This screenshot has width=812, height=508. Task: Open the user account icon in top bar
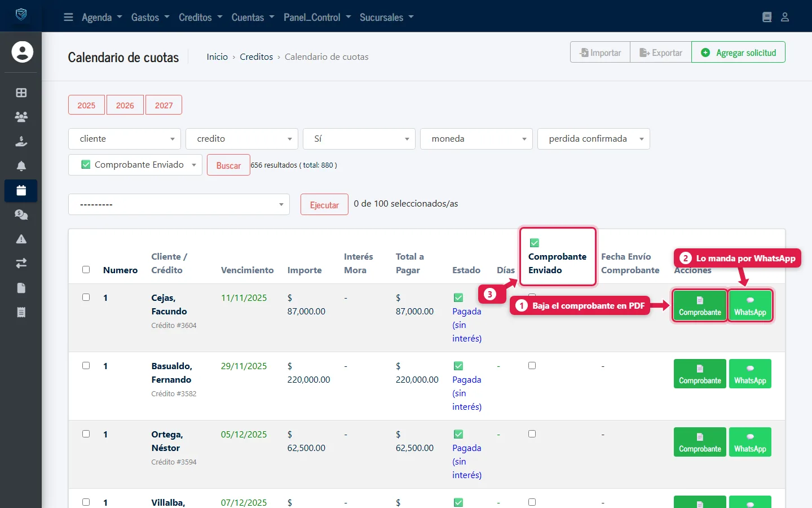[785, 17]
